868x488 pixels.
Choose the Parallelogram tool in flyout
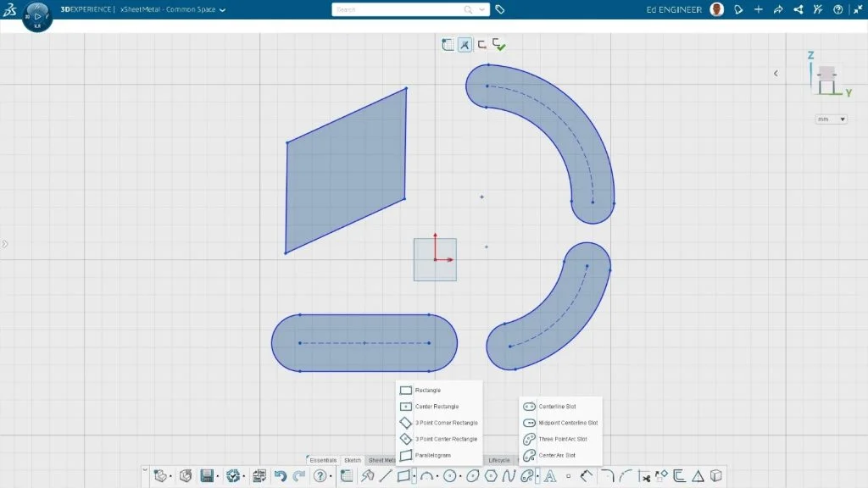[432, 456]
